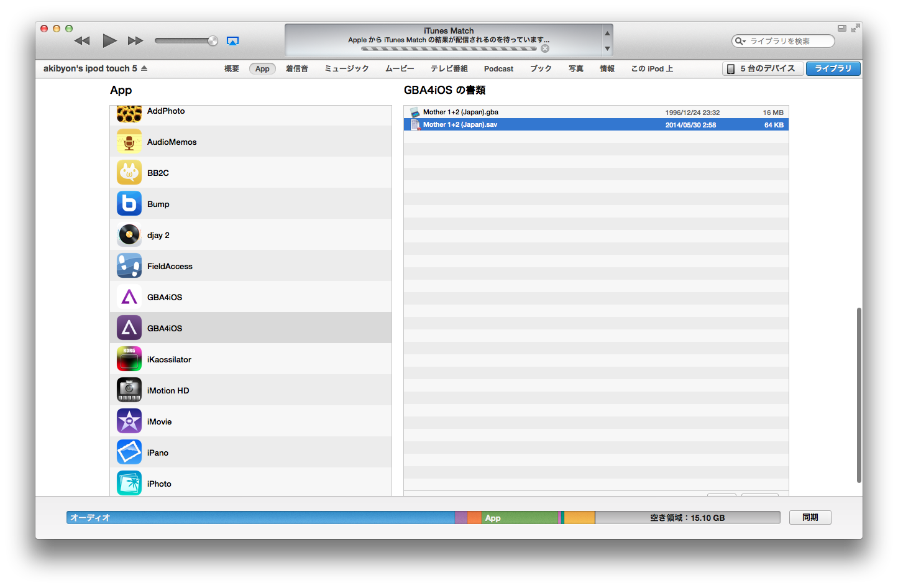Click the ライブラリ button
898x588 pixels.
pyautogui.click(x=833, y=68)
